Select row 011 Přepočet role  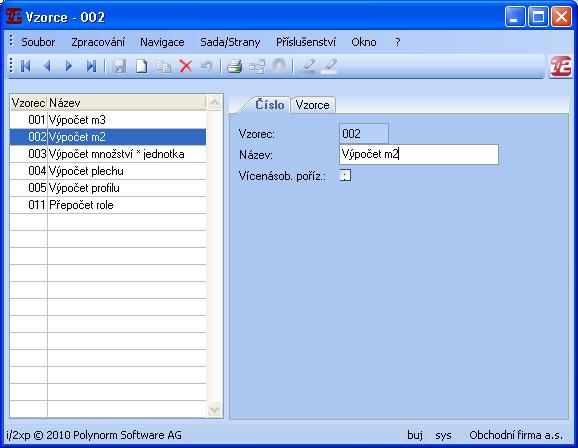coord(108,205)
